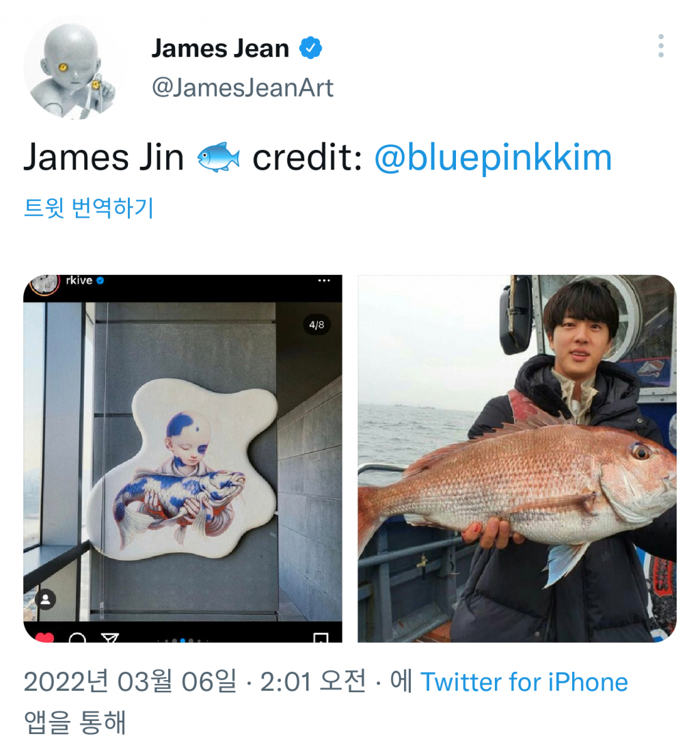Click the @JamesJeanArt handle

[x=243, y=88]
